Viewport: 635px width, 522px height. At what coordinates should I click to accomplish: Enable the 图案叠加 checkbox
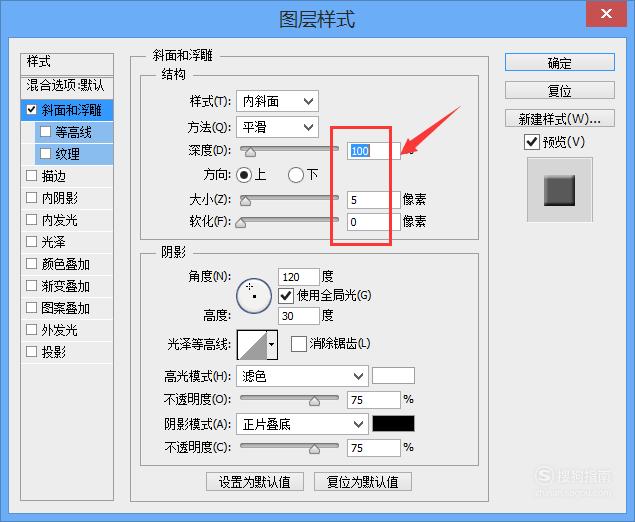pyautogui.click(x=31, y=307)
